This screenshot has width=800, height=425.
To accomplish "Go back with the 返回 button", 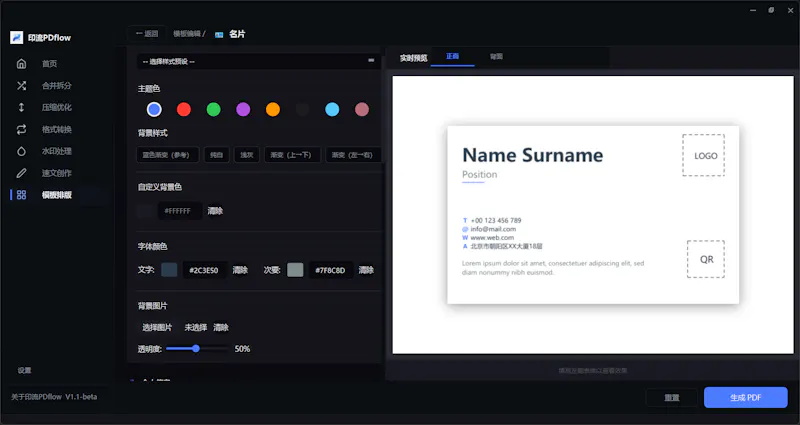I will (x=147, y=34).
